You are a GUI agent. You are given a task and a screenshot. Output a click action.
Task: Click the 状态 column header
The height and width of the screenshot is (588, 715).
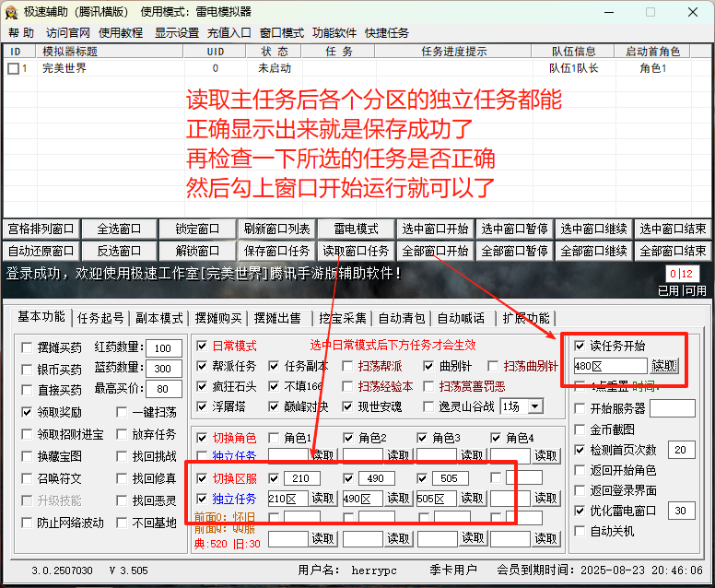coord(274,52)
